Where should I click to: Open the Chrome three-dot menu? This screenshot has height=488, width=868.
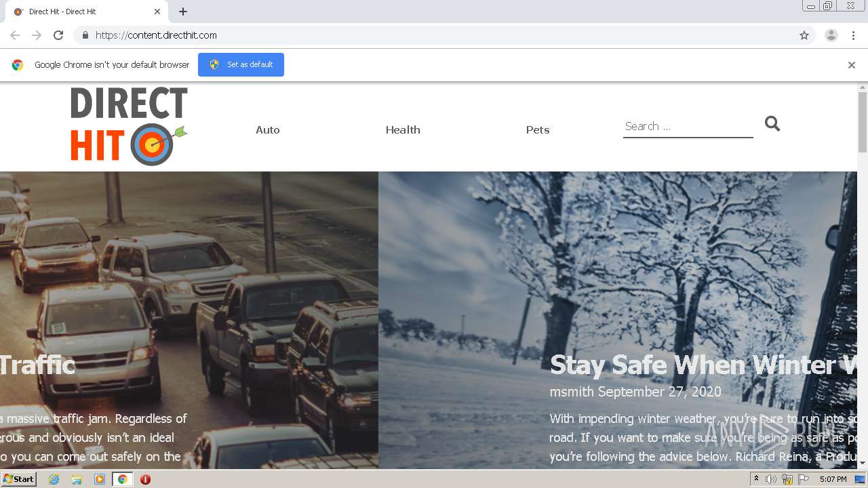pyautogui.click(x=853, y=35)
